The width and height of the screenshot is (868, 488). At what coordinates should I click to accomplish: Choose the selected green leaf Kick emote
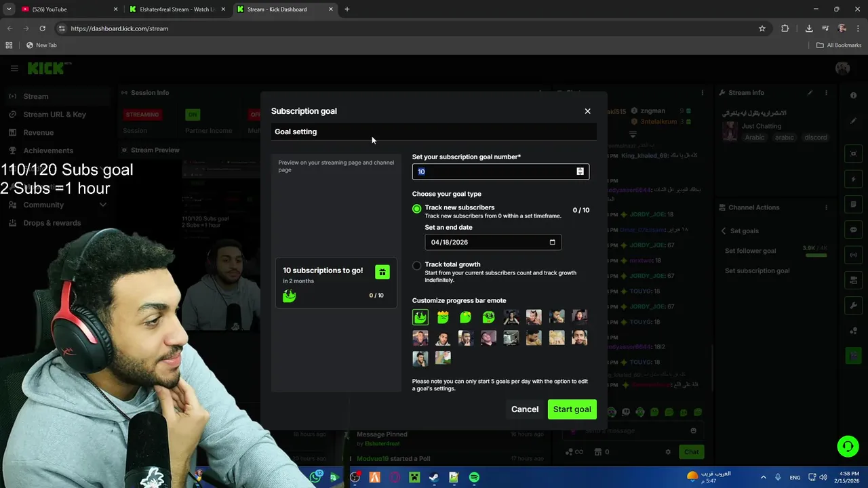point(420,317)
